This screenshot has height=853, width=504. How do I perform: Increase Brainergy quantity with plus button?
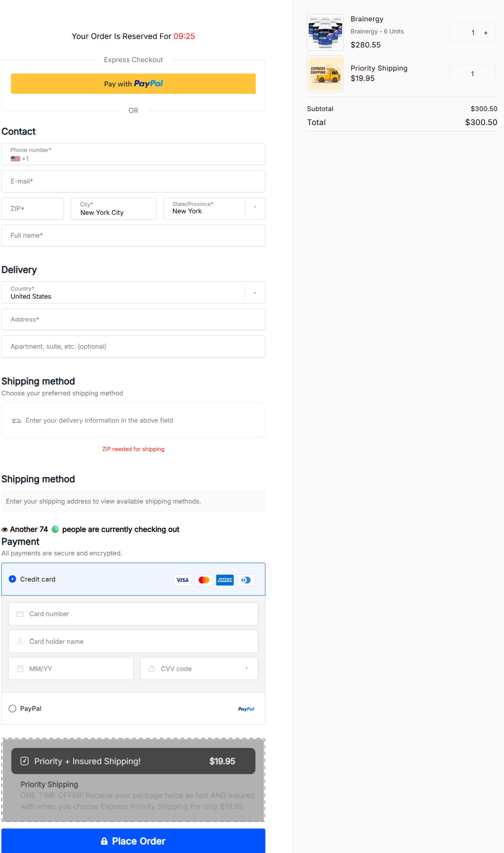(x=486, y=33)
